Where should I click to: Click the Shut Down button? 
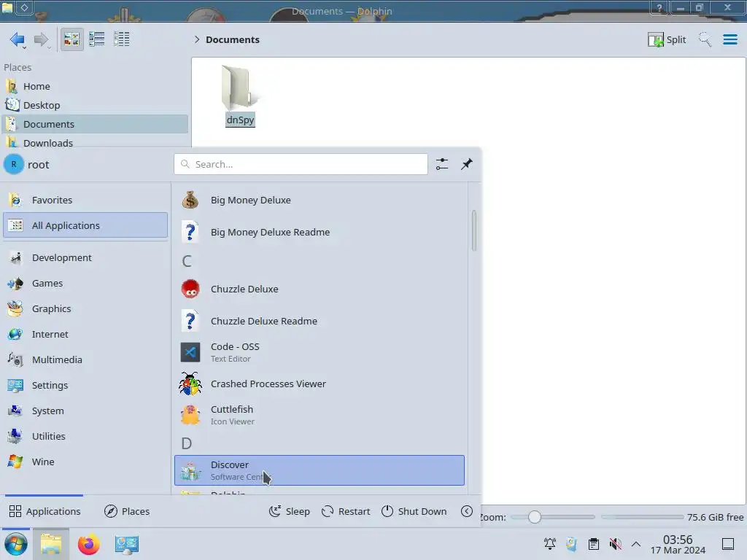pyautogui.click(x=414, y=511)
